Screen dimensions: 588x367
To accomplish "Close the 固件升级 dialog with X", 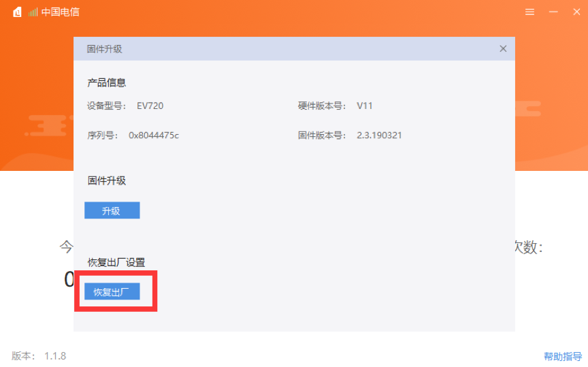I will click(x=503, y=49).
